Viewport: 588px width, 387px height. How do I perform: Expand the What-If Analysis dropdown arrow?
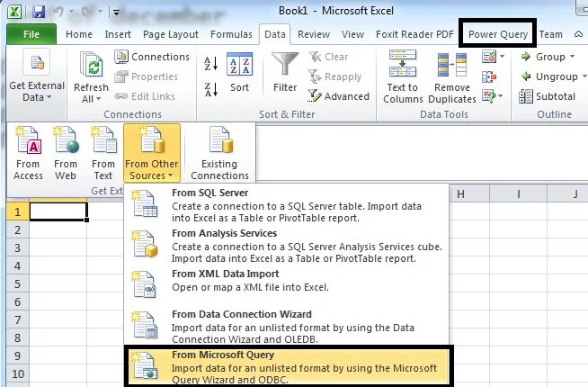(x=501, y=96)
